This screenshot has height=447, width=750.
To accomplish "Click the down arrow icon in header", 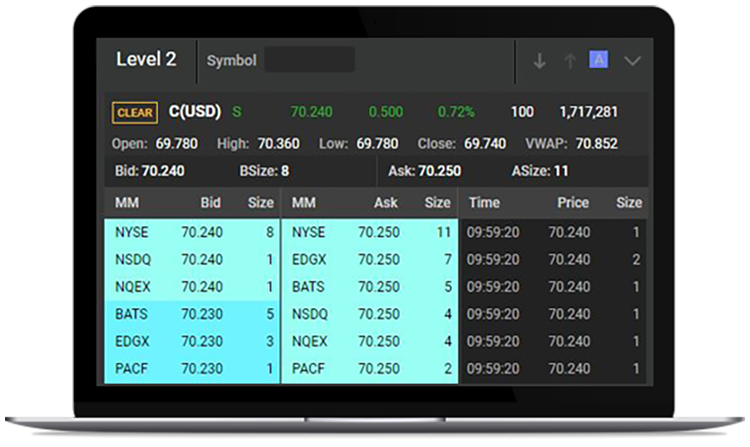I will coord(540,61).
